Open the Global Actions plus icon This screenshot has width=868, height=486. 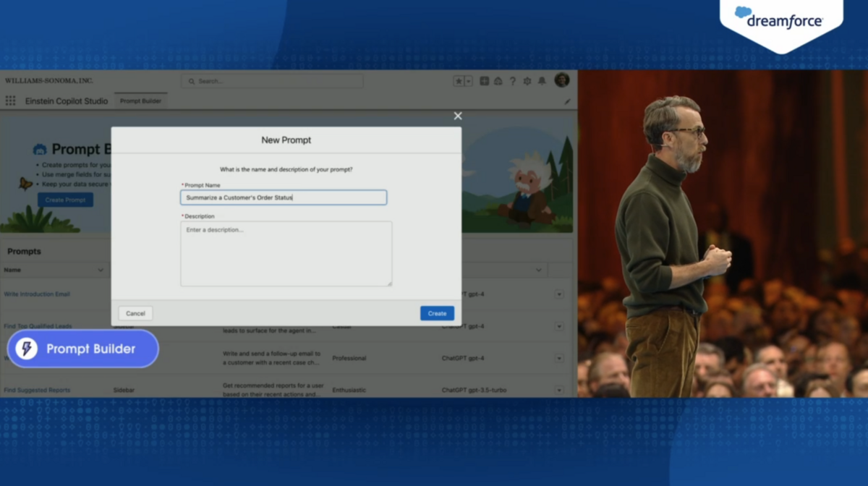(485, 81)
